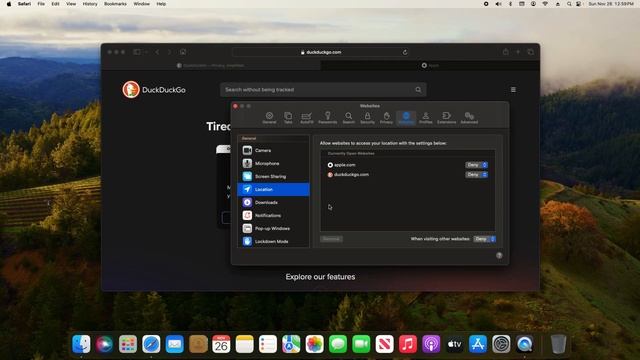Select the apple.com row in the list
640x360 pixels.
[x=407, y=165]
